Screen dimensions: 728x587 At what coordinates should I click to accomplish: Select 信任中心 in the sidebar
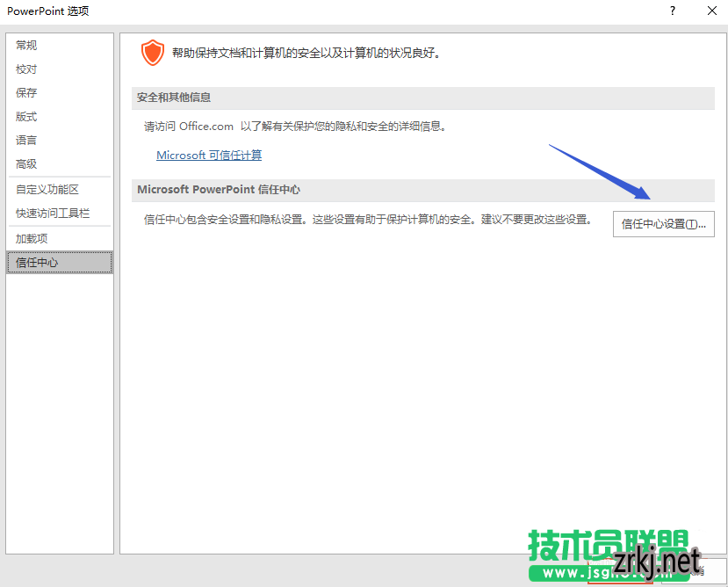60,263
